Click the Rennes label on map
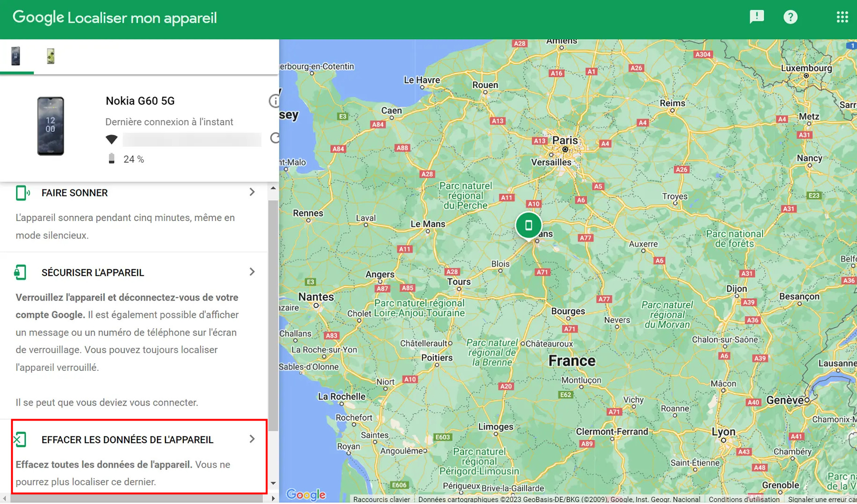This screenshot has height=504, width=857. pyautogui.click(x=308, y=213)
